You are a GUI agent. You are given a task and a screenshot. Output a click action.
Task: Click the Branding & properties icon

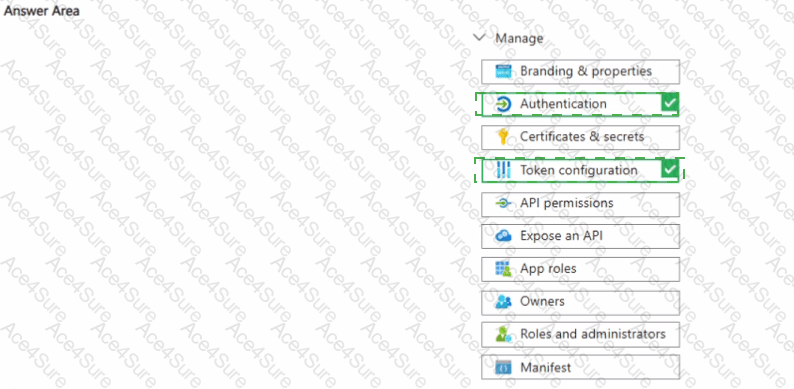(x=504, y=71)
